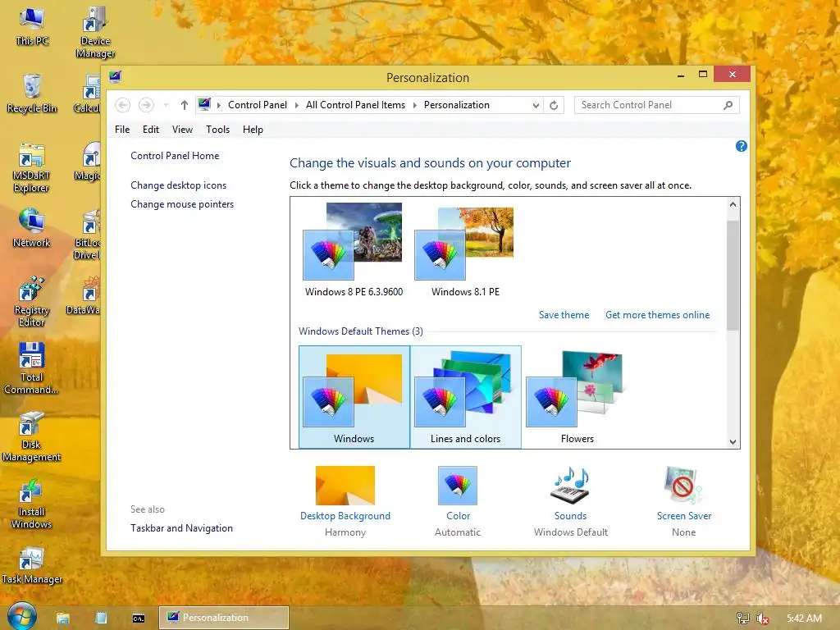Image resolution: width=840 pixels, height=630 pixels.
Task: Select the Lines and colors theme
Action: tap(466, 397)
